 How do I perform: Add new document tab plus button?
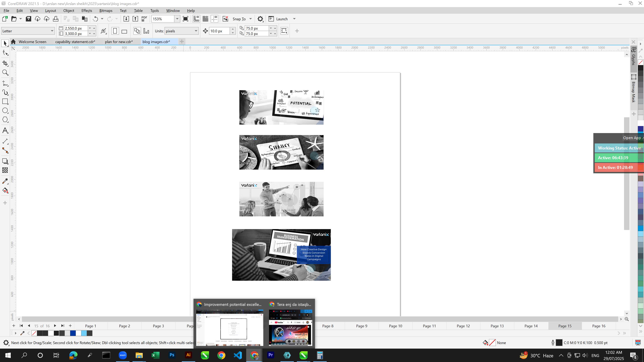click(182, 42)
